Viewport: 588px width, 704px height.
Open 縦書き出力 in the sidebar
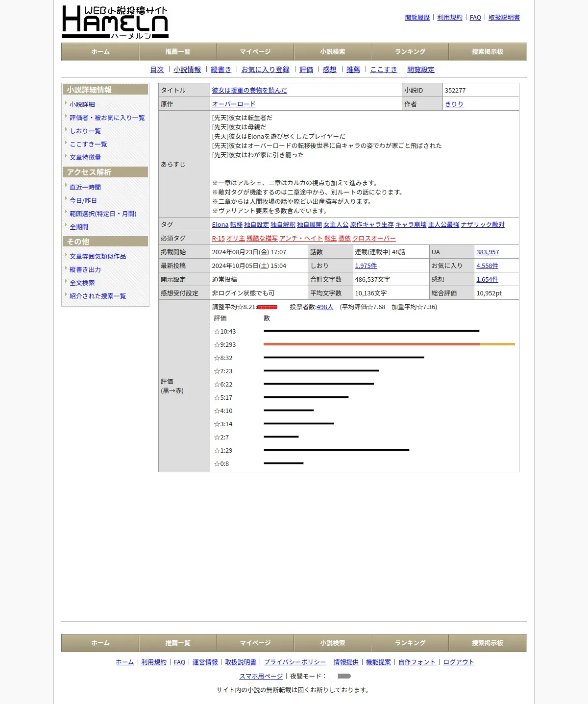point(85,269)
